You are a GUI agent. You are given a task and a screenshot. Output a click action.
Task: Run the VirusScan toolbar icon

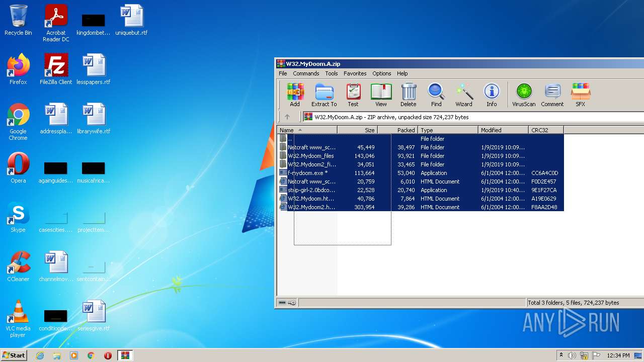click(524, 95)
